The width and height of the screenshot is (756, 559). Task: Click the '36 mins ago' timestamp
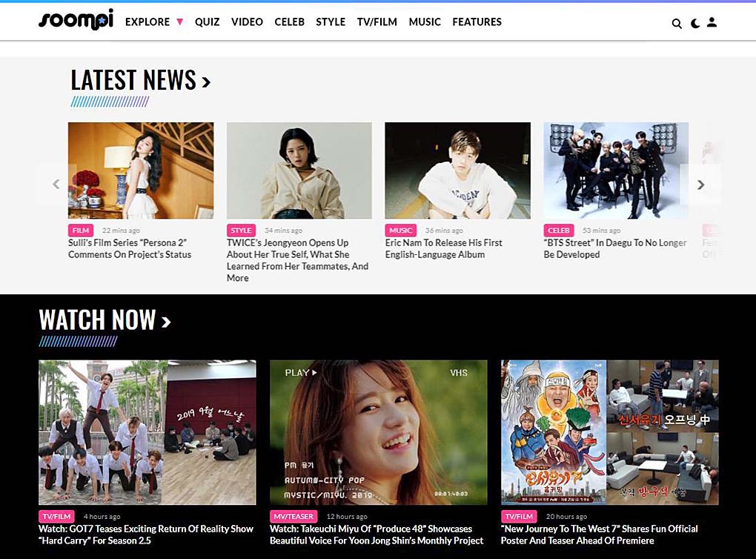tap(443, 231)
